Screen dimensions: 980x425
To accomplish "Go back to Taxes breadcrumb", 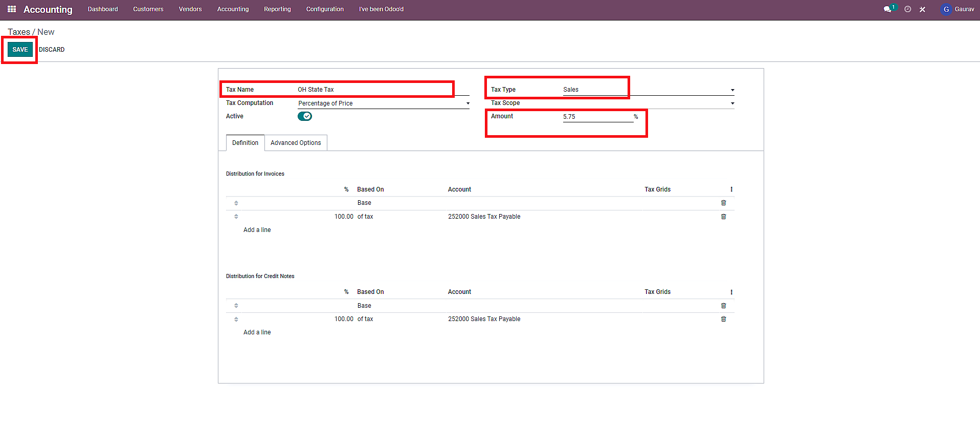I will [x=19, y=32].
